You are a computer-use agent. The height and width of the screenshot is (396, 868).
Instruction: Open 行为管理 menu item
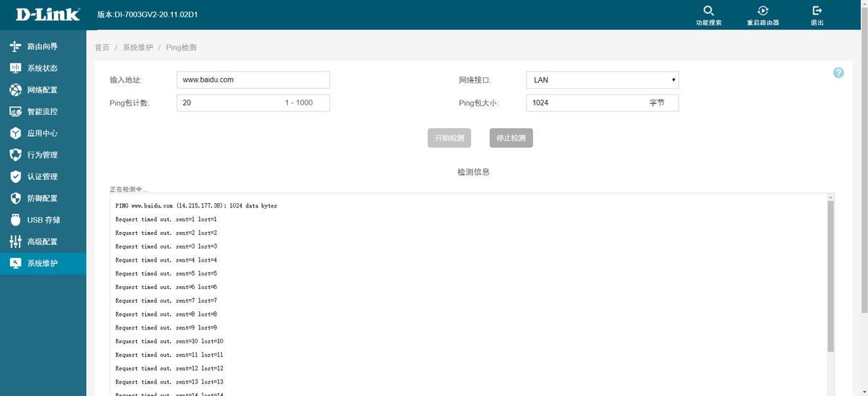[x=43, y=155]
